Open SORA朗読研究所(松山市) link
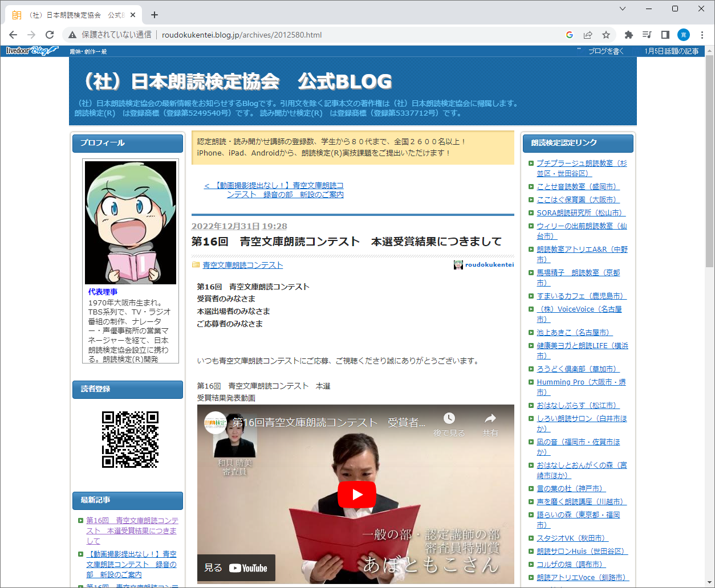The height and width of the screenshot is (588, 715). coord(581,213)
